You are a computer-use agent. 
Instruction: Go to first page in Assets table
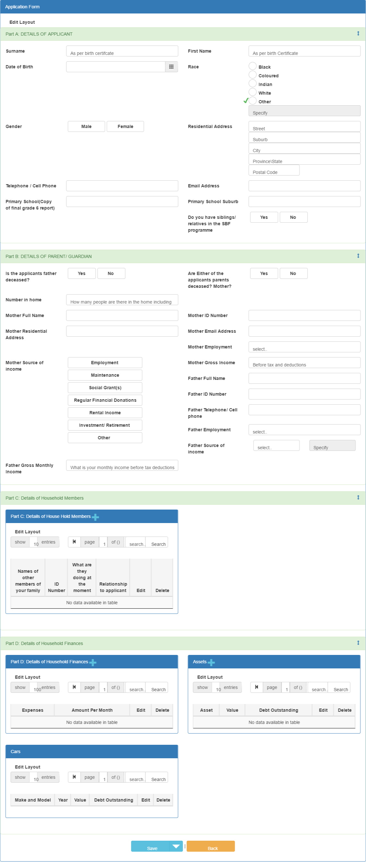(257, 687)
